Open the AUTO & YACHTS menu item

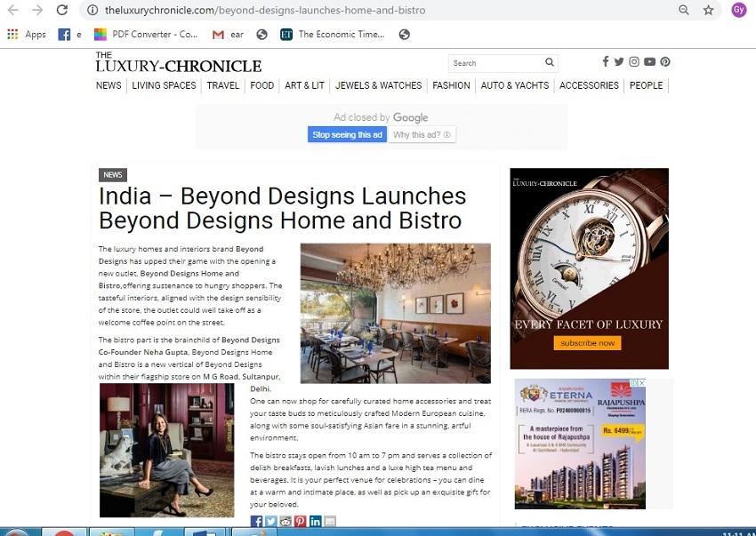tap(515, 85)
